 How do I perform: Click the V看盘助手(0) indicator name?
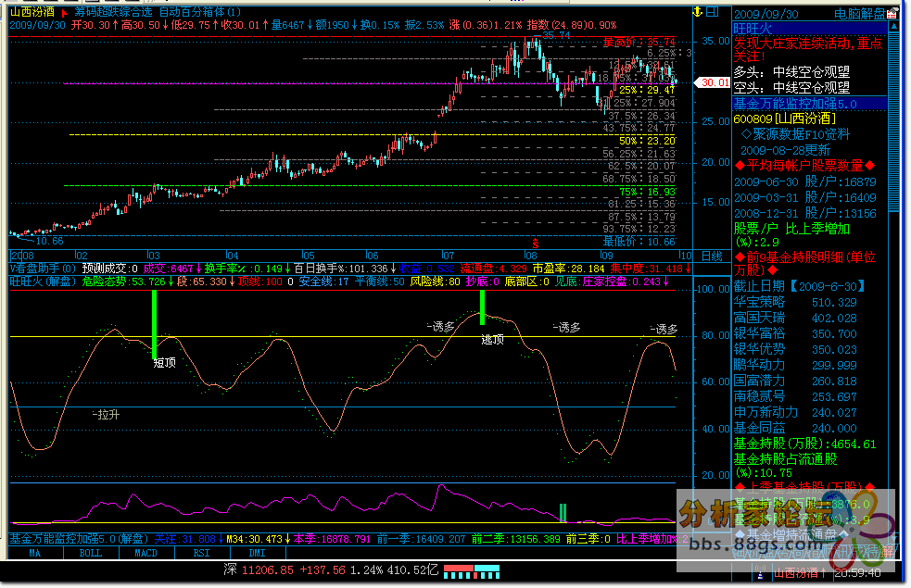[43, 269]
